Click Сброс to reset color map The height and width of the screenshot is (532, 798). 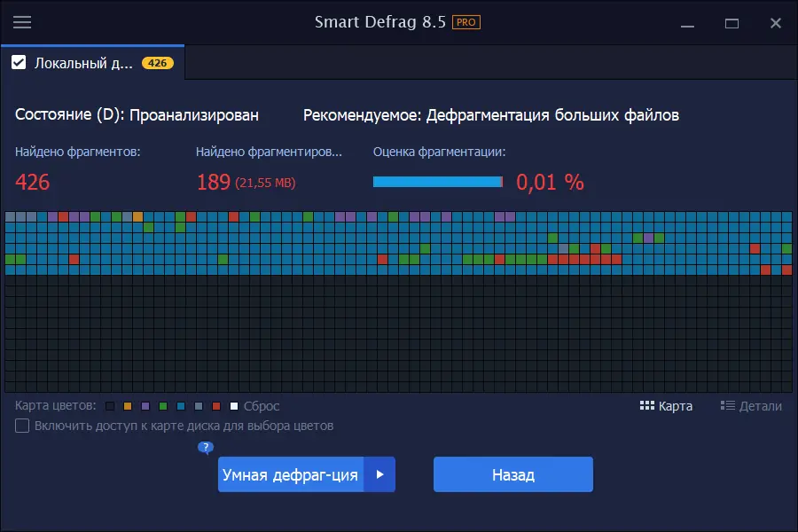262,406
